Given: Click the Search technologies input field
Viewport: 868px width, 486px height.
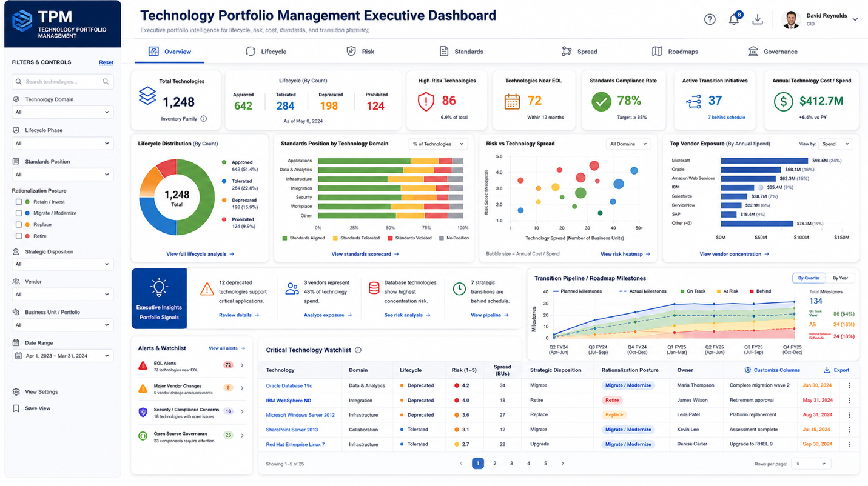Looking at the screenshot, I should [x=62, y=82].
